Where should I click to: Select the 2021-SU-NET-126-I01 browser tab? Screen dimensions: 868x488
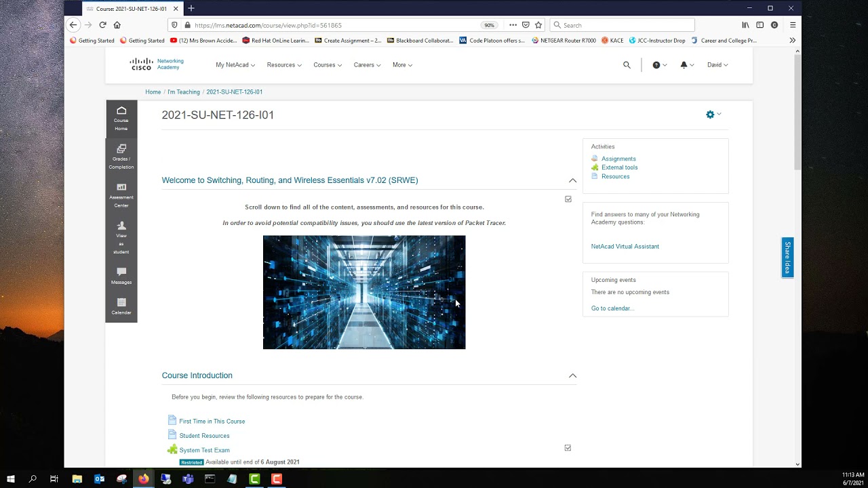point(133,9)
